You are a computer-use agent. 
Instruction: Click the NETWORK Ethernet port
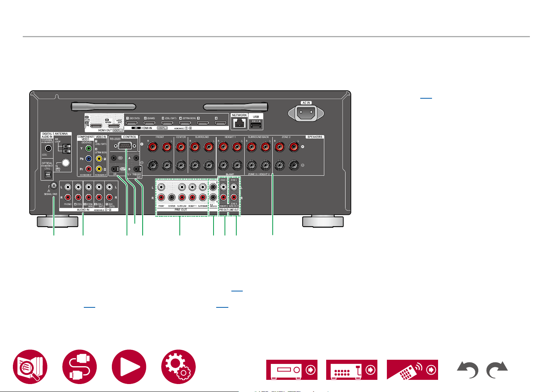[x=239, y=123]
